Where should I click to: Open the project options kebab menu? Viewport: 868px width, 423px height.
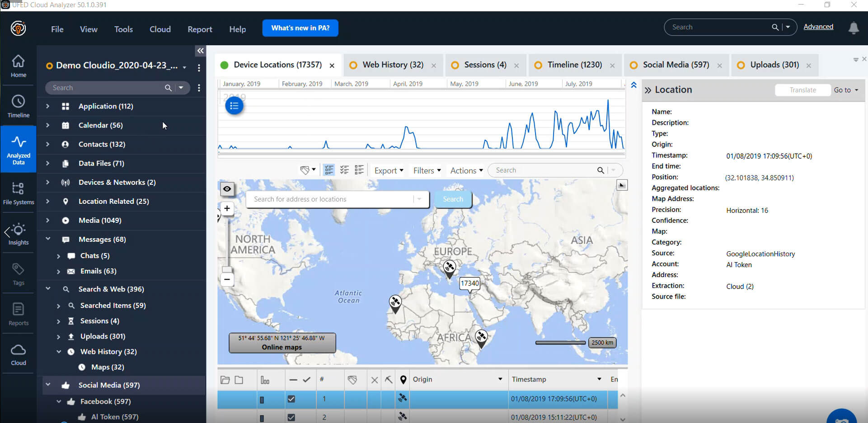[x=199, y=67]
